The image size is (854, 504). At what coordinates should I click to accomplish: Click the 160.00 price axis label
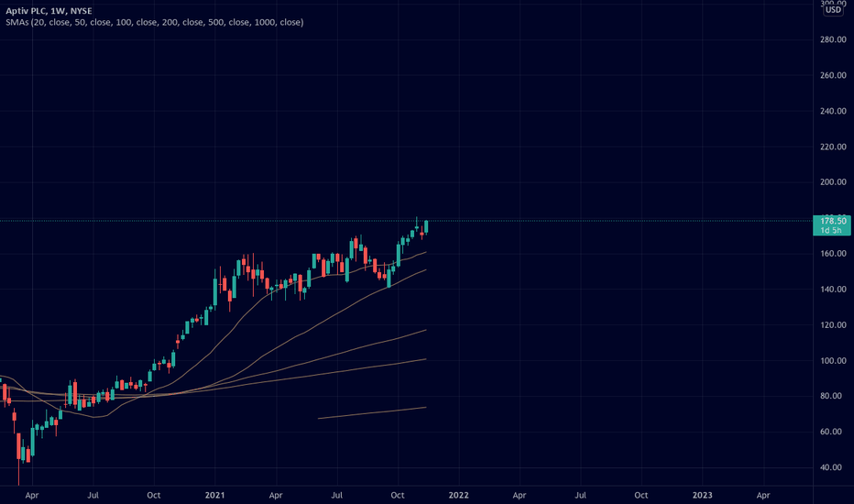tap(833, 253)
